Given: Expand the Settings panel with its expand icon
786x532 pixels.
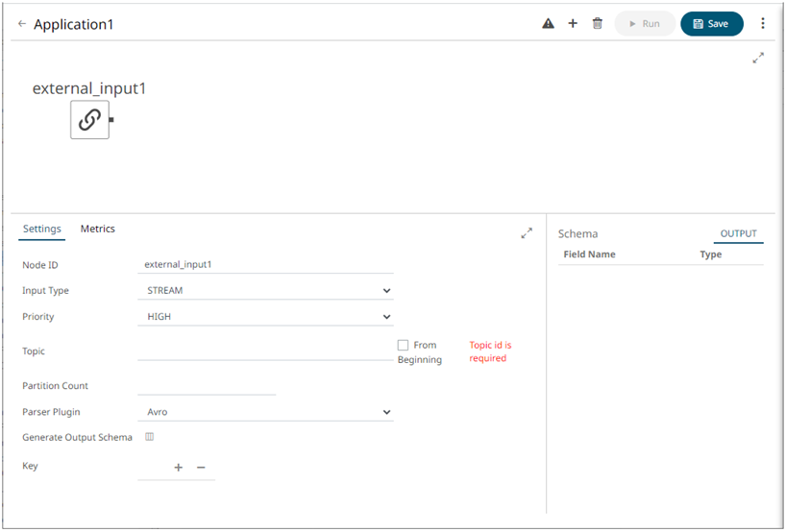Looking at the screenshot, I should tap(527, 232).
